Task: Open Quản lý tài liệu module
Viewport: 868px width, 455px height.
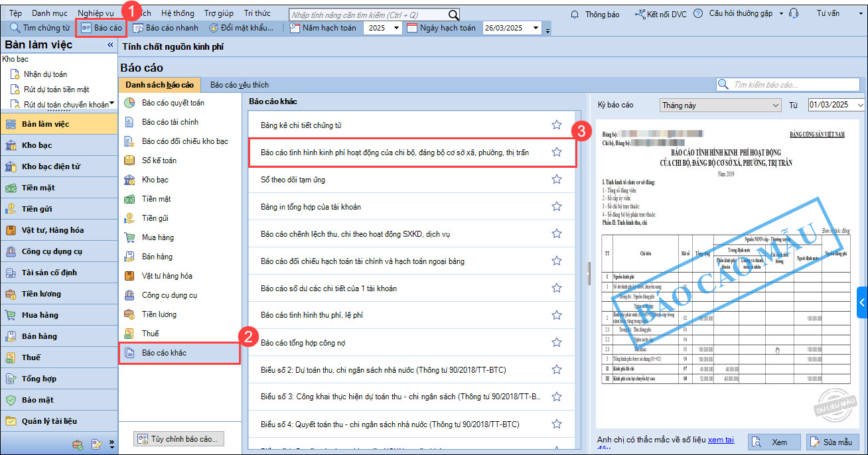Action: [x=59, y=421]
